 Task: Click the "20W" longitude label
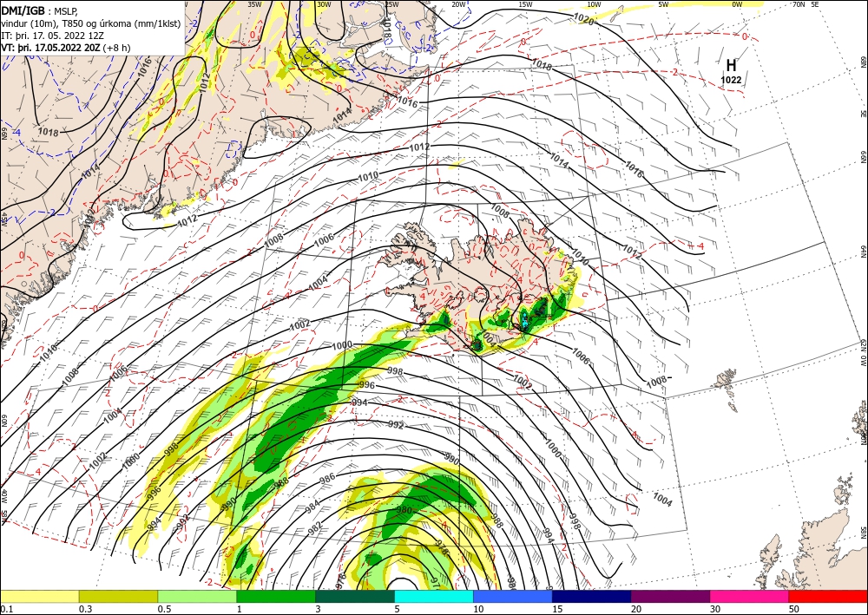point(458,4)
